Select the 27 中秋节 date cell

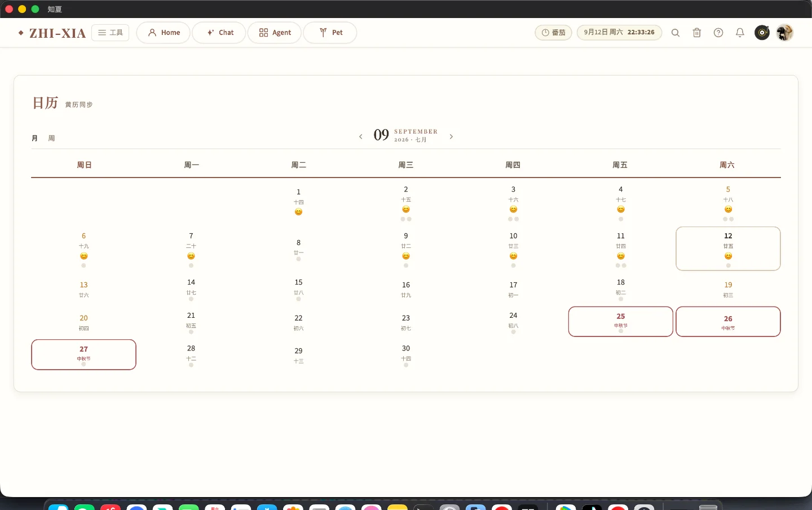click(x=84, y=354)
